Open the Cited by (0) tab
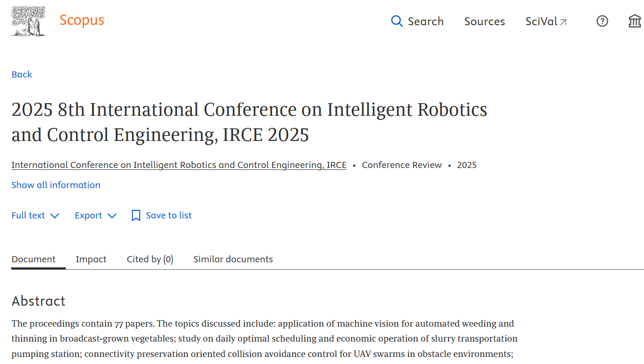Screen dimensions: 644x364 [150, 259]
